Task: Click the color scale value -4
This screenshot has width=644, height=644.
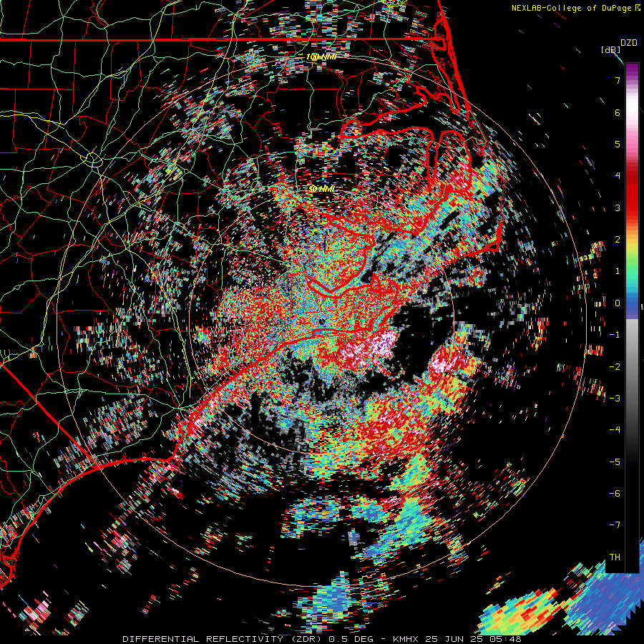Action: coord(615,430)
